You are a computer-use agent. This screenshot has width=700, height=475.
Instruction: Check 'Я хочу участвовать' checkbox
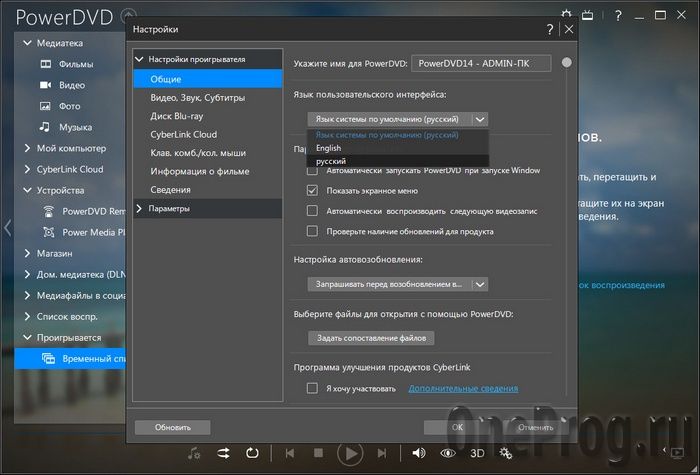313,388
